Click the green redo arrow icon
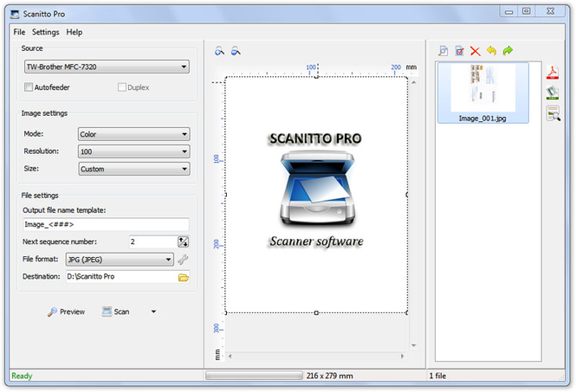 (x=508, y=51)
